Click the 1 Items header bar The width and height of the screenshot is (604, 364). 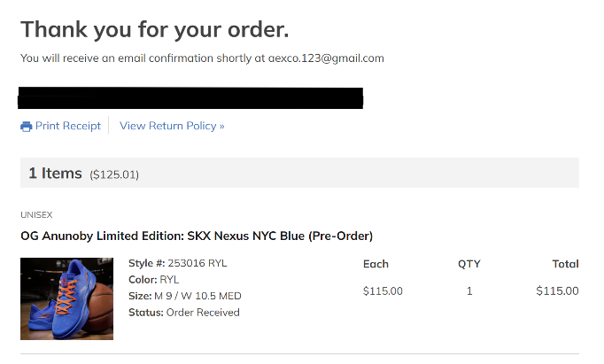pyautogui.click(x=299, y=173)
